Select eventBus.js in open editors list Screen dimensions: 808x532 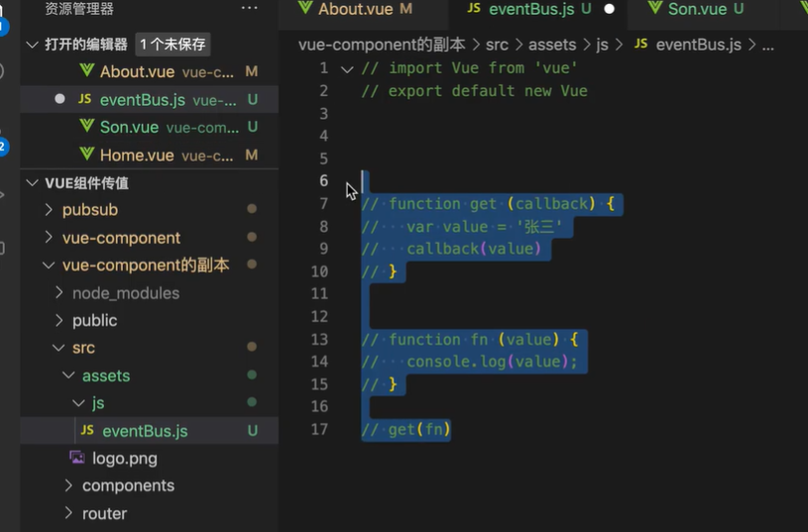(150, 99)
